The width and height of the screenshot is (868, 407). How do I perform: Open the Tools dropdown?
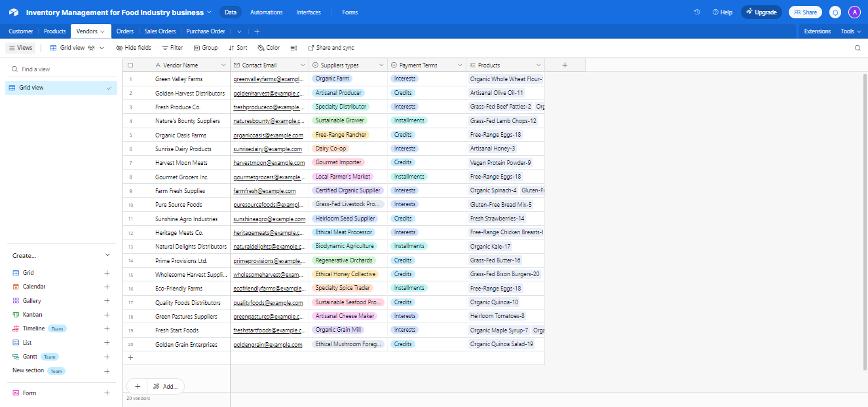[851, 31]
